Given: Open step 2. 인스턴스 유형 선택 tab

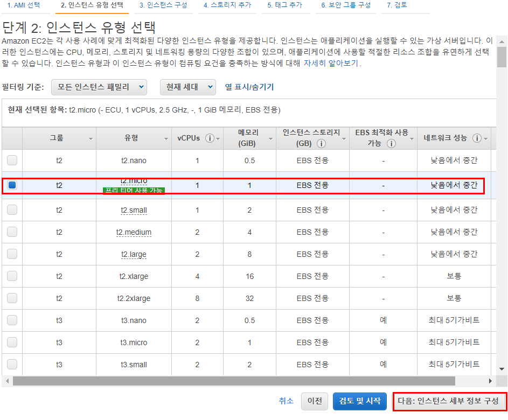Looking at the screenshot, I should point(92,5).
